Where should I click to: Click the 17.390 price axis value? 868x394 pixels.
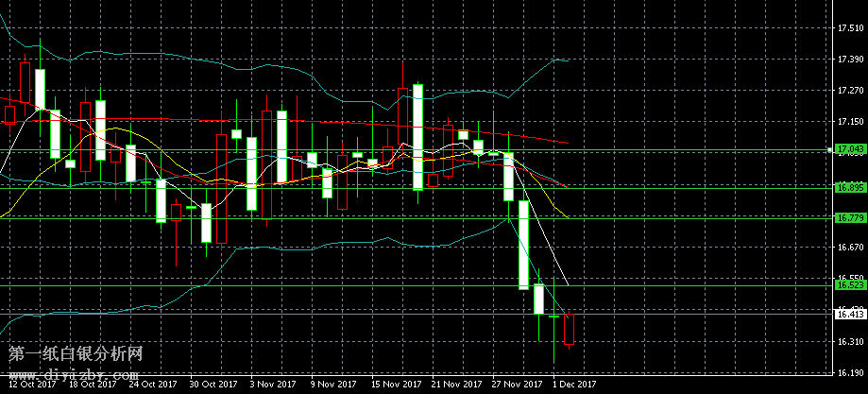(850, 60)
